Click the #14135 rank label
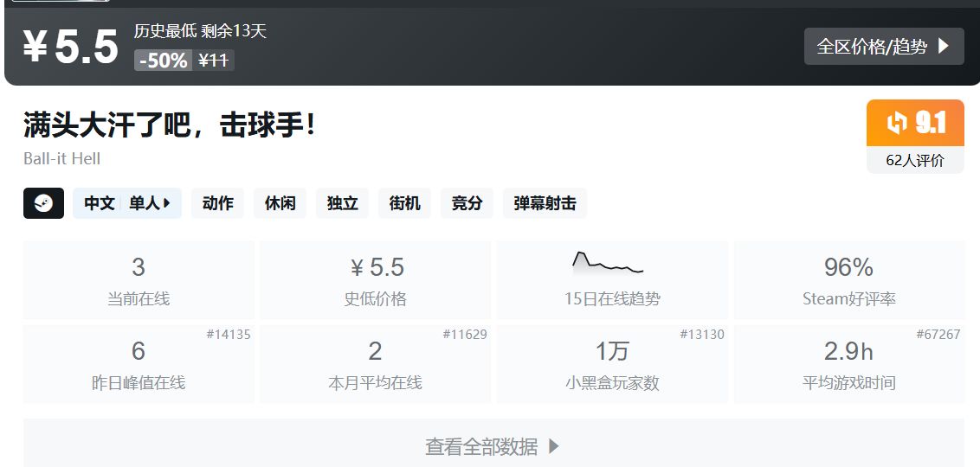Screen dimensions: 980x467 tap(229, 335)
